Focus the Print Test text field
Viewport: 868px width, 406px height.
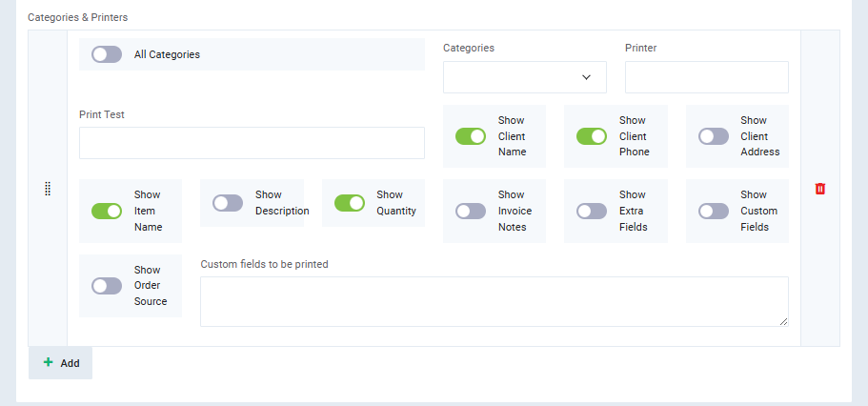(x=252, y=143)
